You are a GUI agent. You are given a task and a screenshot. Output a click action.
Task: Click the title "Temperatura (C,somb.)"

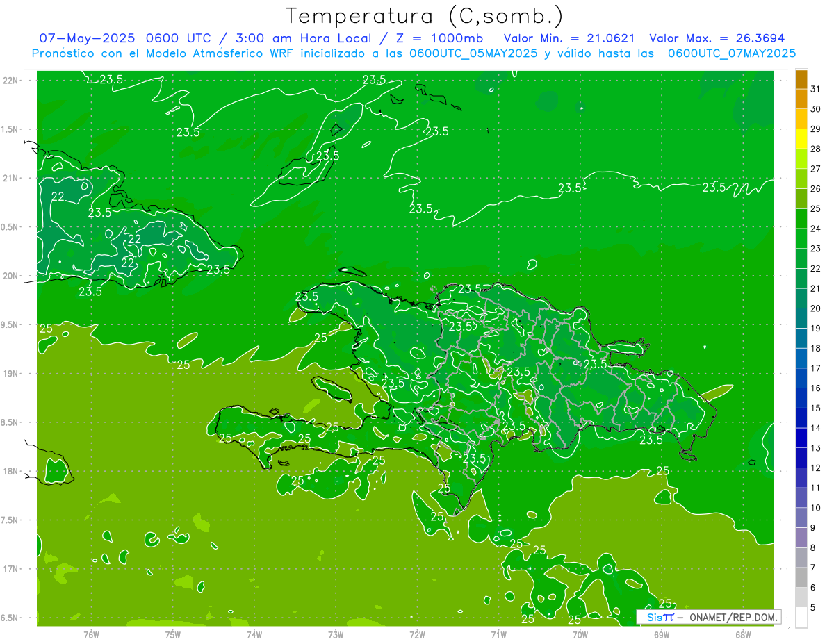pyautogui.click(x=424, y=16)
